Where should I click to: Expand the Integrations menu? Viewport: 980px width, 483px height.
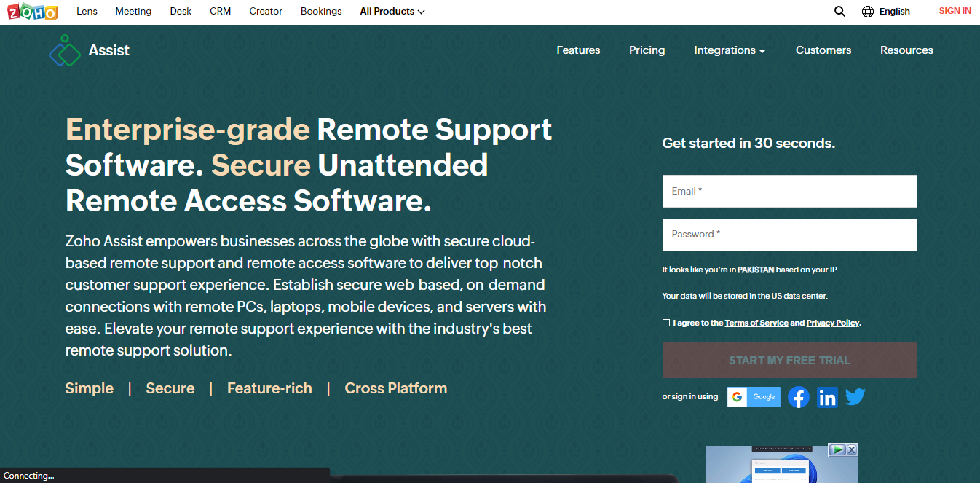(x=730, y=50)
